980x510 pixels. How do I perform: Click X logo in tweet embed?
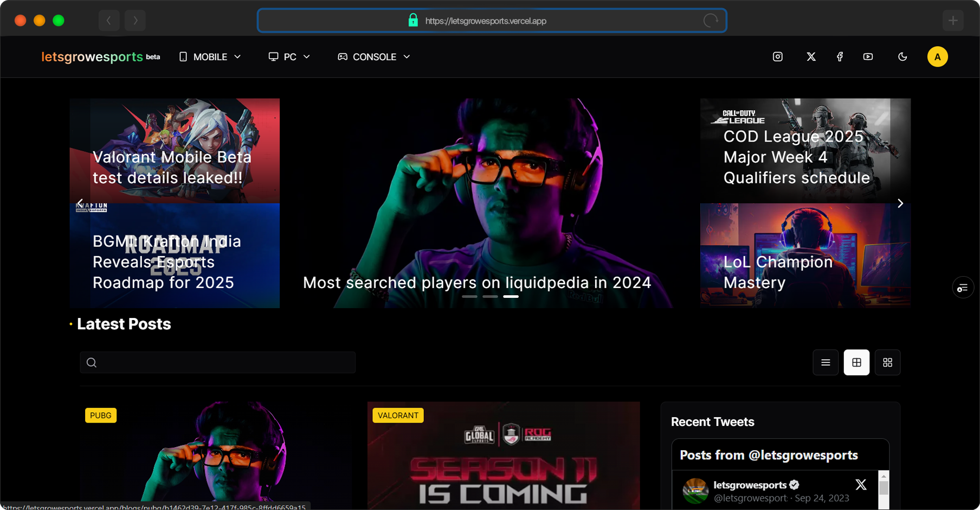(861, 484)
